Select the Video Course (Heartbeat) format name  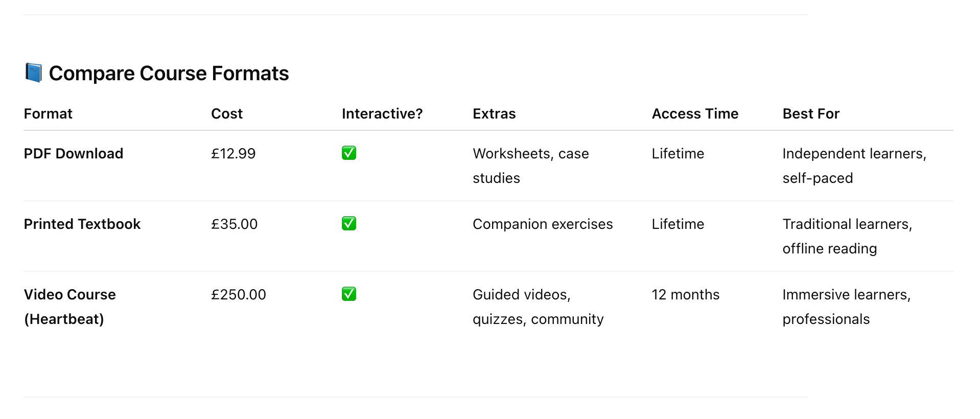tap(70, 307)
